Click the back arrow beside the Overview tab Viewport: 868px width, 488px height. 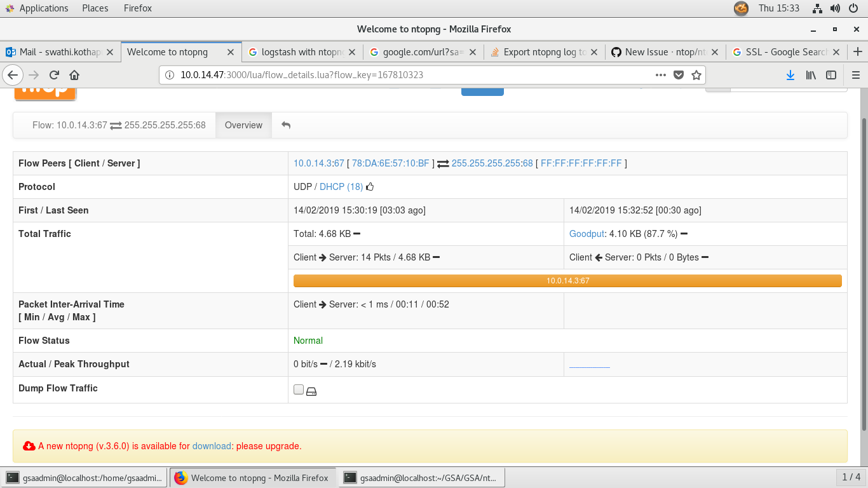[x=285, y=125]
